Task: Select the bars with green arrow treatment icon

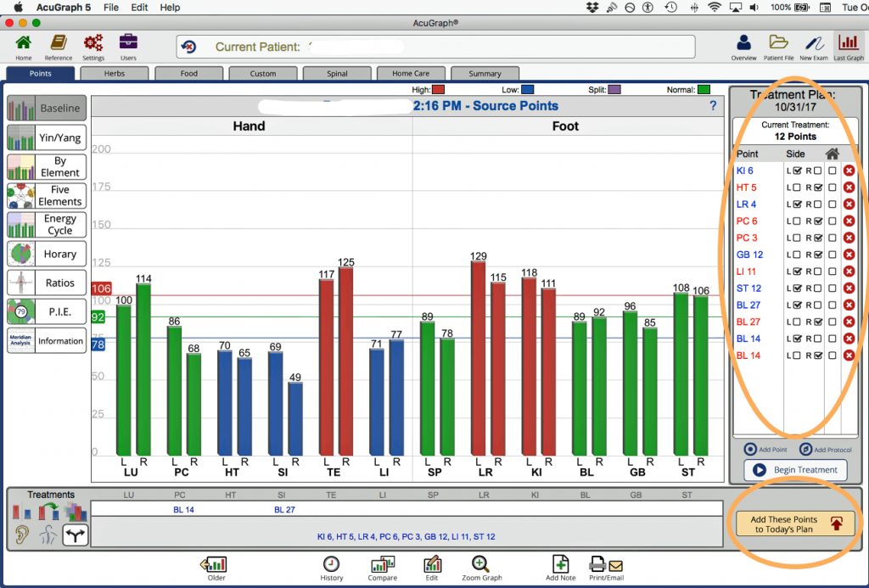Action: click(48, 511)
